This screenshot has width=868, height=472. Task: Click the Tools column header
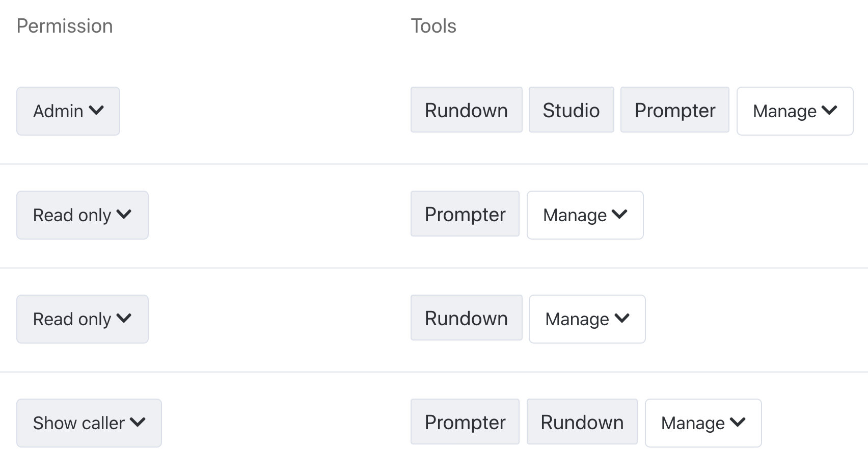click(433, 26)
